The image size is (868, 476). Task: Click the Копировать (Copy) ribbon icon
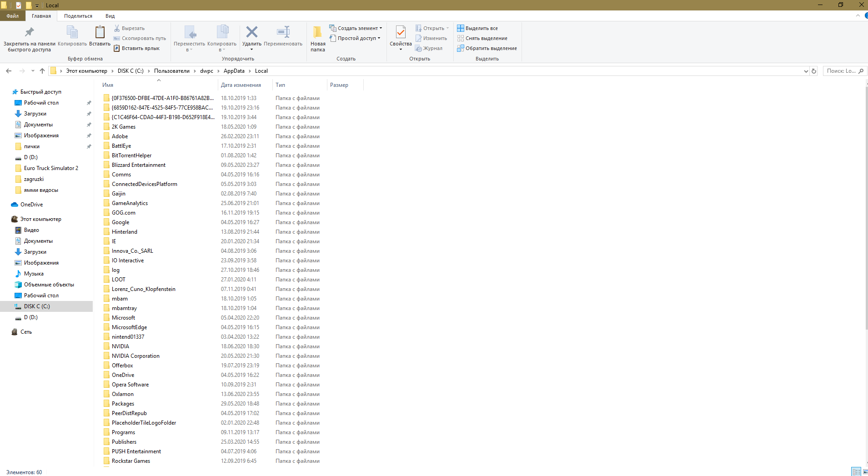click(72, 32)
